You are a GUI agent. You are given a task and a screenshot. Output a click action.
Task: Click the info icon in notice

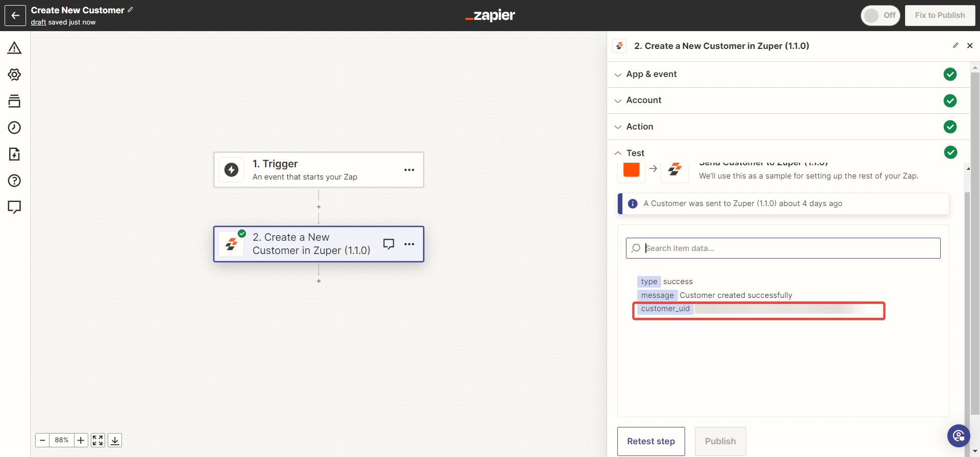click(x=633, y=204)
